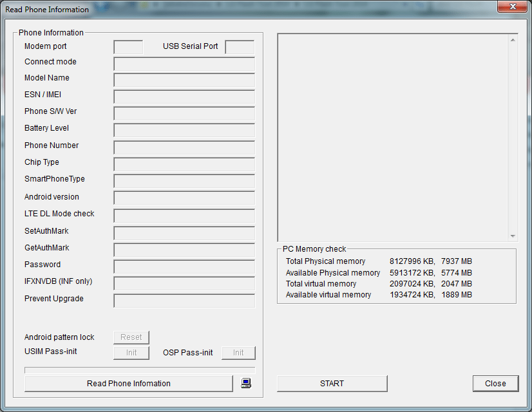This screenshot has height=412, width=532.
Task: Click the progress bar above Read Phone Infomation
Action: 140,370
